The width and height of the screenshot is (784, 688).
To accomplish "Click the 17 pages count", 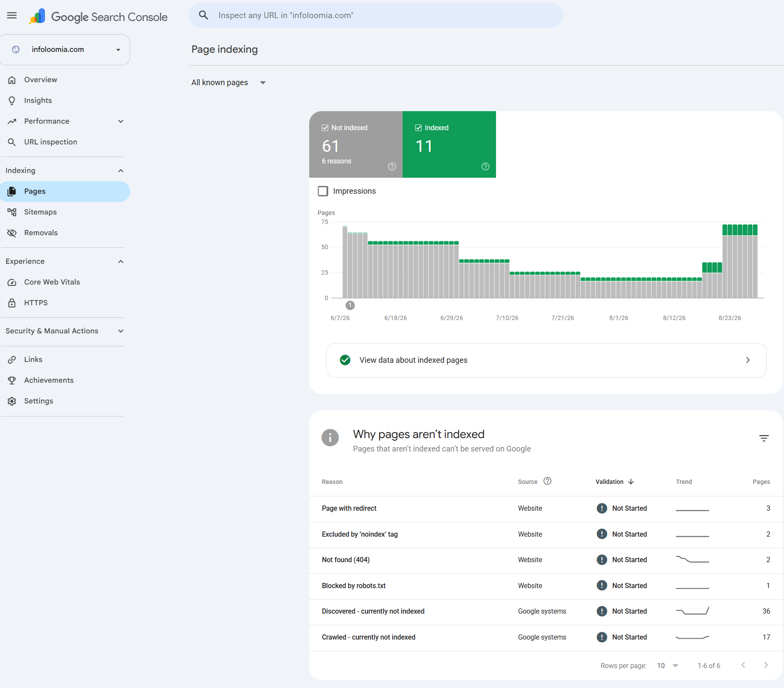I will point(766,637).
